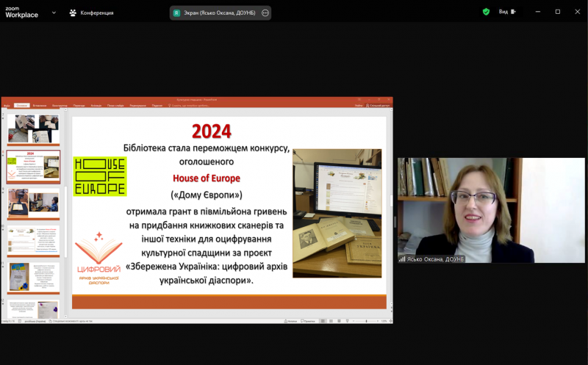Click slide panel scroll-down arrow
Image resolution: width=588 pixels, height=365 pixels.
pos(65,317)
